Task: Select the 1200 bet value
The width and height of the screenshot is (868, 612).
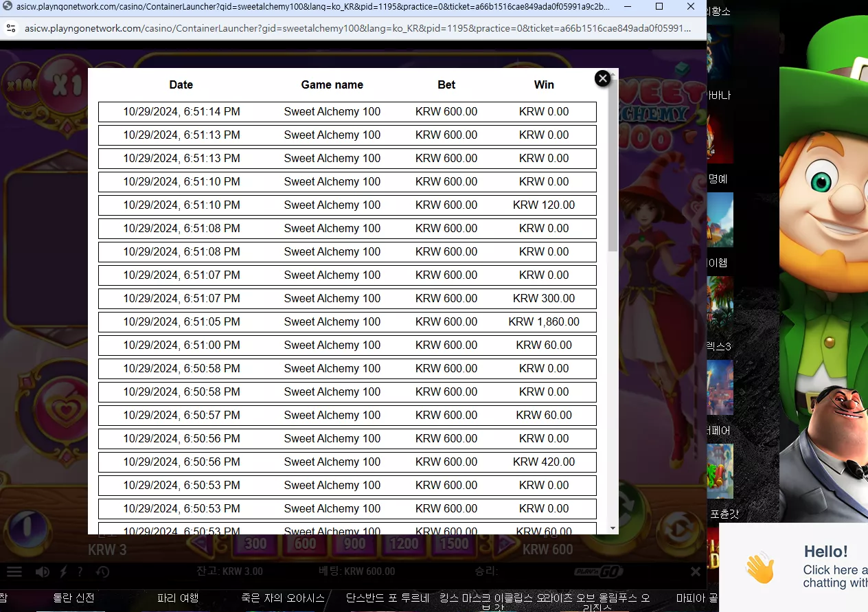Action: point(404,544)
